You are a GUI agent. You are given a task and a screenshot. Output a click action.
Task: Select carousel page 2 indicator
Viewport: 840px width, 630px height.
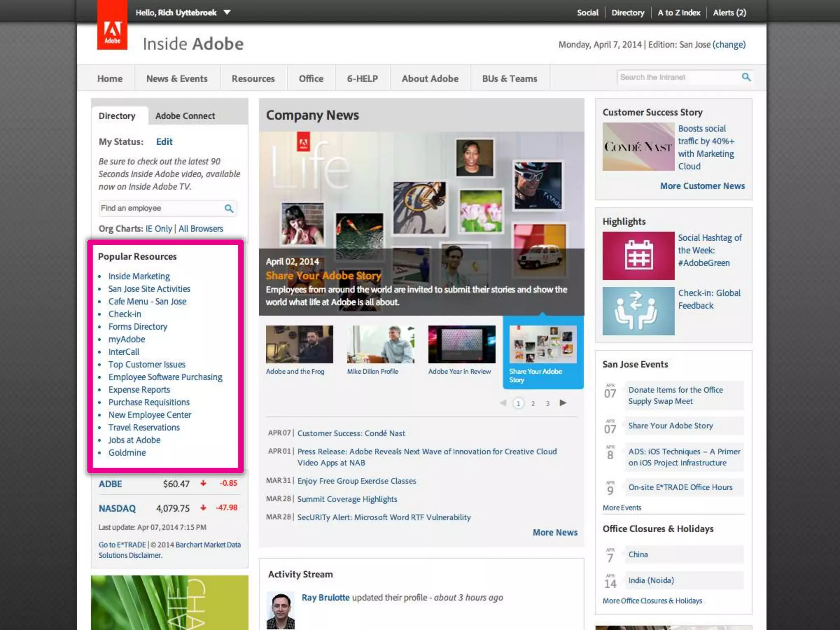coord(533,403)
